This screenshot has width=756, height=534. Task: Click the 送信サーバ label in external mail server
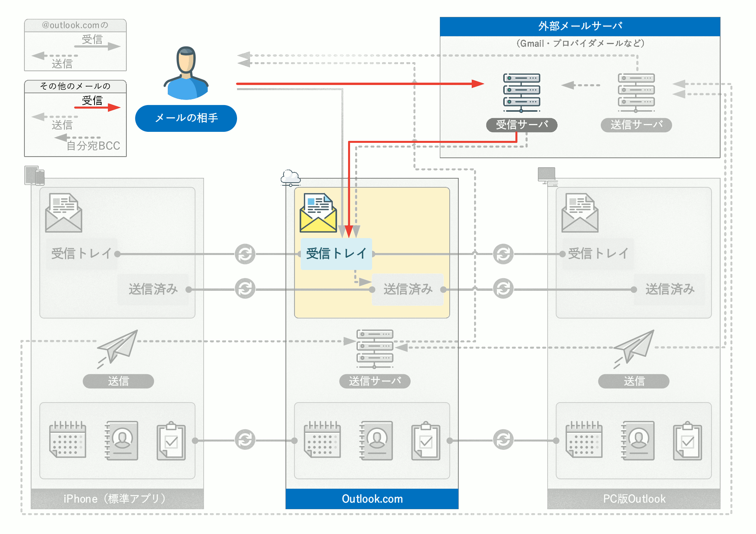coord(636,125)
